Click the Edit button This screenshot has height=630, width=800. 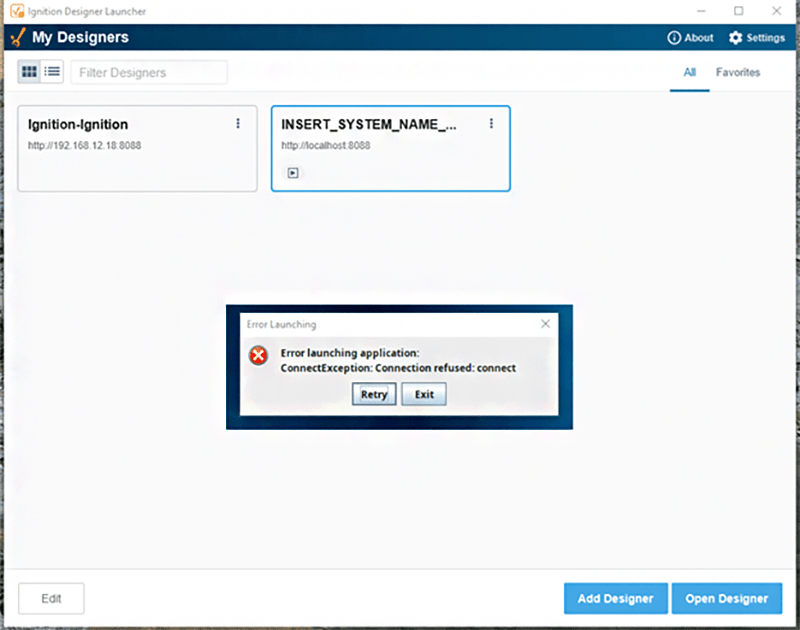(51, 598)
